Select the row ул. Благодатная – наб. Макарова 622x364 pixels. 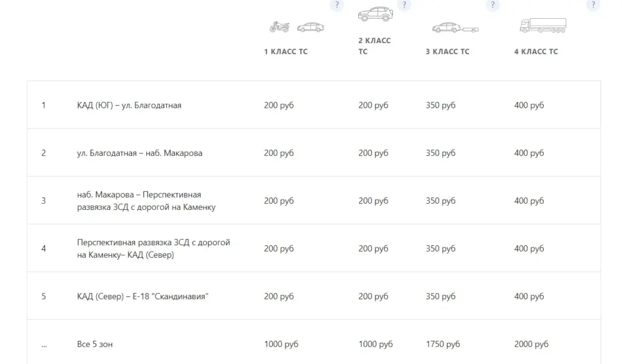pyautogui.click(x=314, y=152)
